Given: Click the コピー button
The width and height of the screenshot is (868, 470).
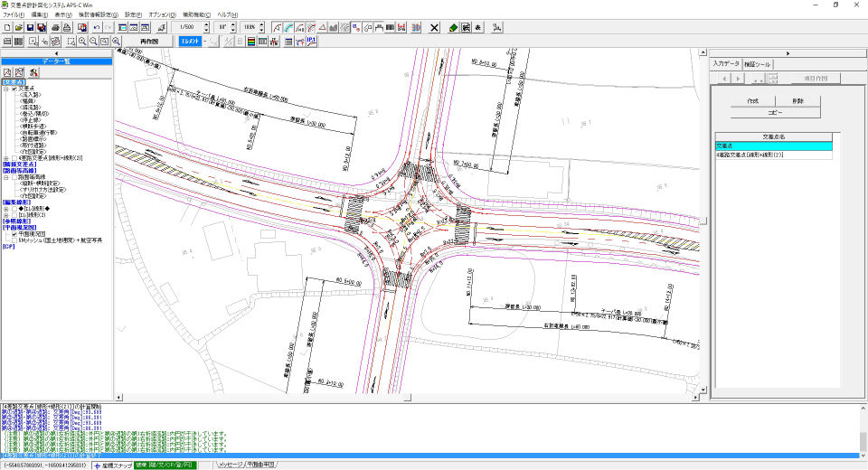Looking at the screenshot, I should coord(775,112).
